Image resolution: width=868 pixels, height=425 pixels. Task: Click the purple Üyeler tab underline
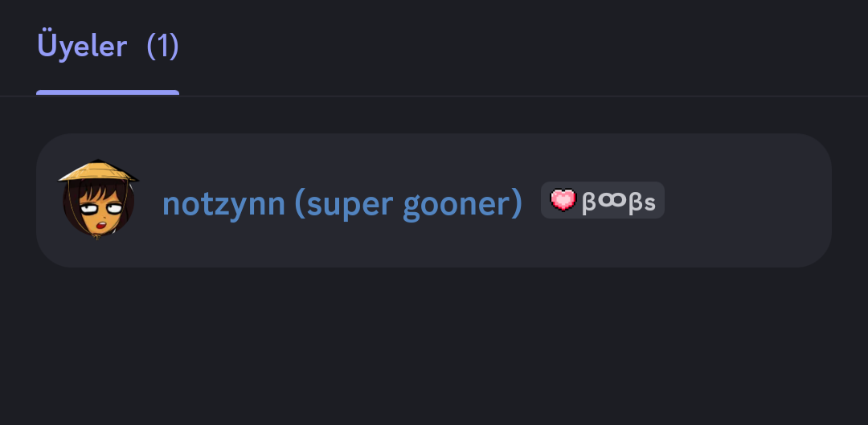point(108,92)
